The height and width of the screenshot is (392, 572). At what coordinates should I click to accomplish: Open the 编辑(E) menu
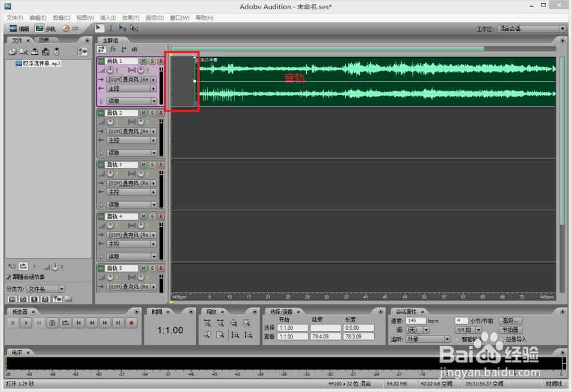[38, 18]
